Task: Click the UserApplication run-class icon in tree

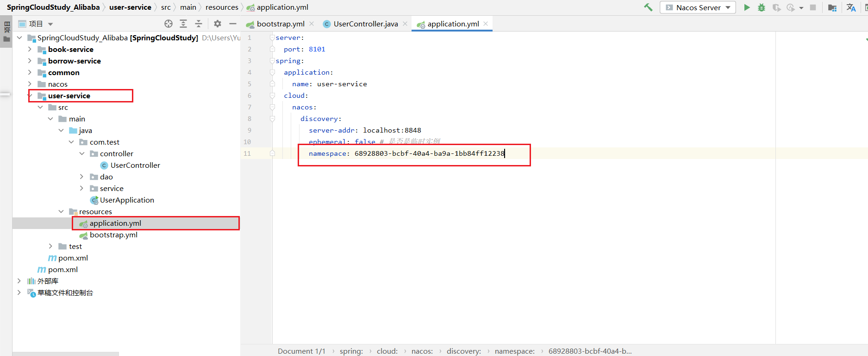Action: click(x=94, y=200)
